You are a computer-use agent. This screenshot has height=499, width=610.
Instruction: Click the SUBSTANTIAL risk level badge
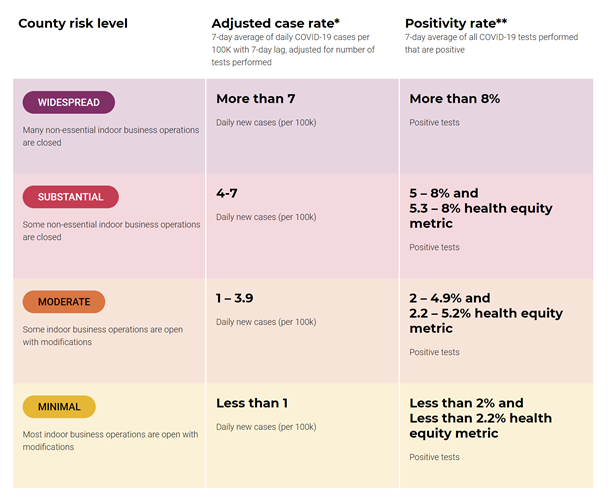click(70, 197)
